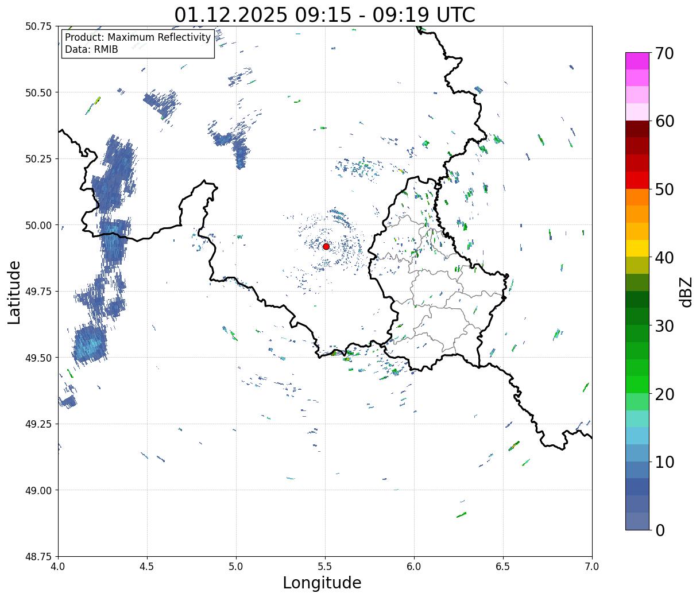The image size is (700, 597).
Task: Click the colorbar tick label 30
Action: pyautogui.click(x=664, y=326)
